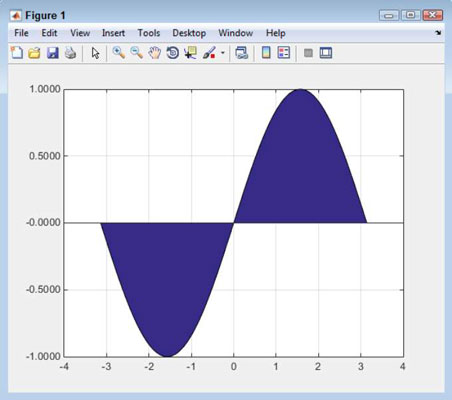Activate the Zoom In magnifier tool
452x400 pixels.
coord(119,53)
